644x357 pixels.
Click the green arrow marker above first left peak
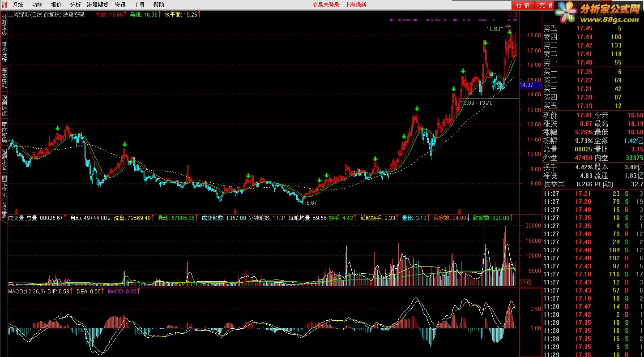click(x=57, y=128)
